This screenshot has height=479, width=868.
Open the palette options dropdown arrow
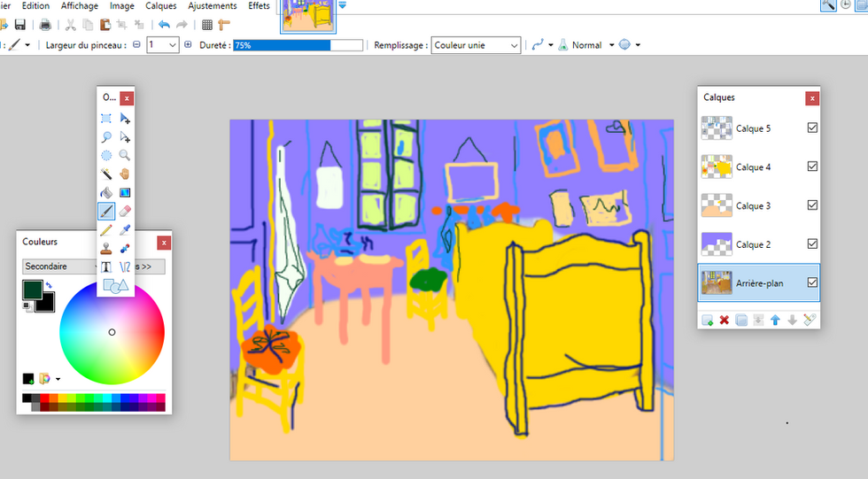tap(58, 379)
